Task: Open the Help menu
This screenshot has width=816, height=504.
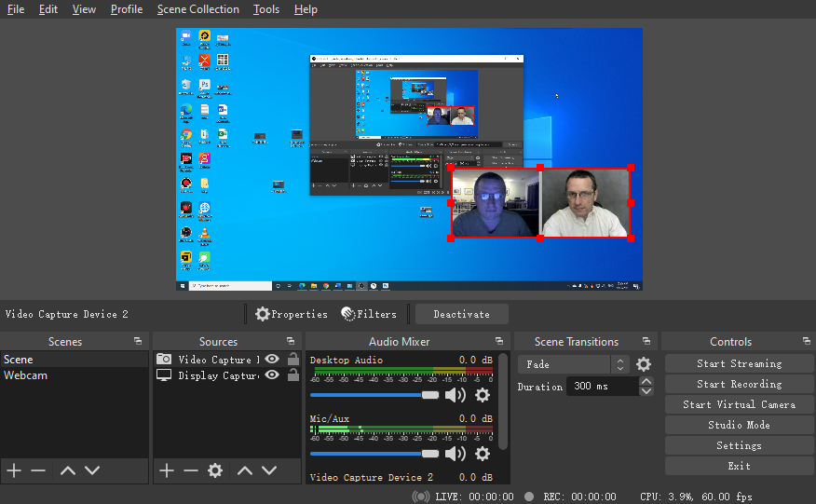Action: coord(306,9)
